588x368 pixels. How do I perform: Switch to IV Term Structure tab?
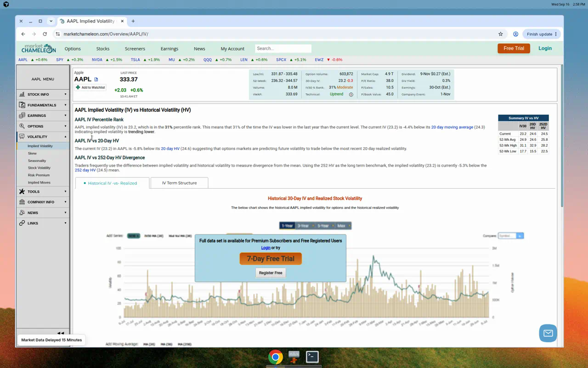(x=179, y=183)
